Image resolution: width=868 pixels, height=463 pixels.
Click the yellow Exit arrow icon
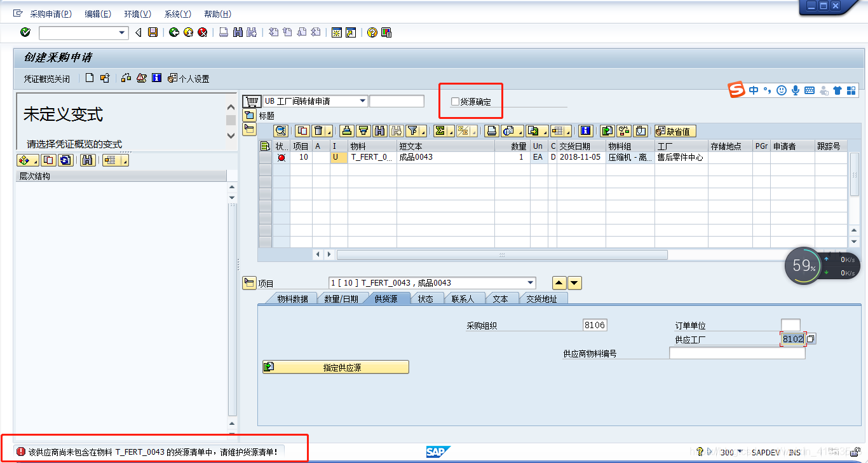[x=188, y=32]
